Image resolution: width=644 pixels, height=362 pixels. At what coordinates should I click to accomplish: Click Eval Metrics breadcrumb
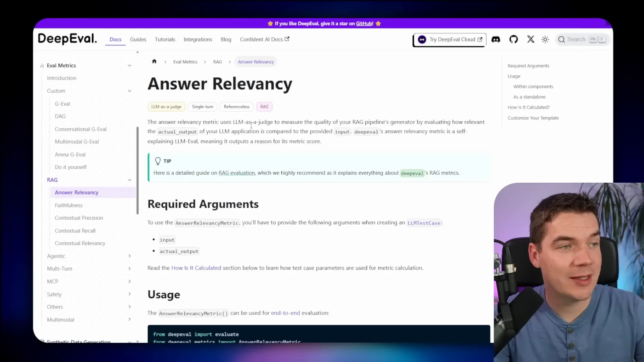tap(185, 62)
